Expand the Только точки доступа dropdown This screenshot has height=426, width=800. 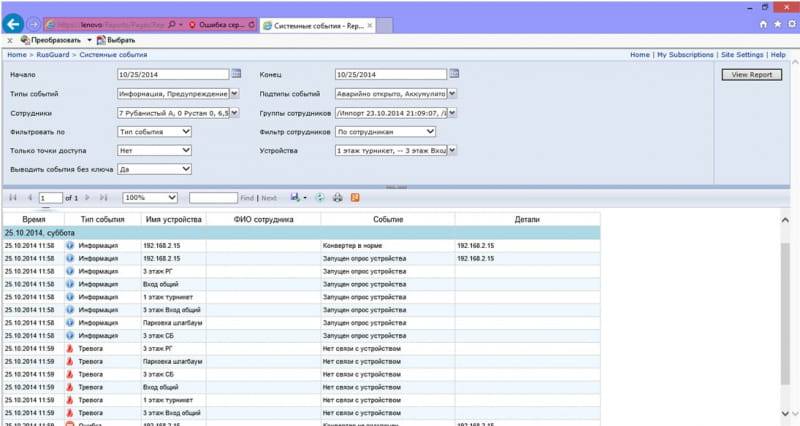185,150
